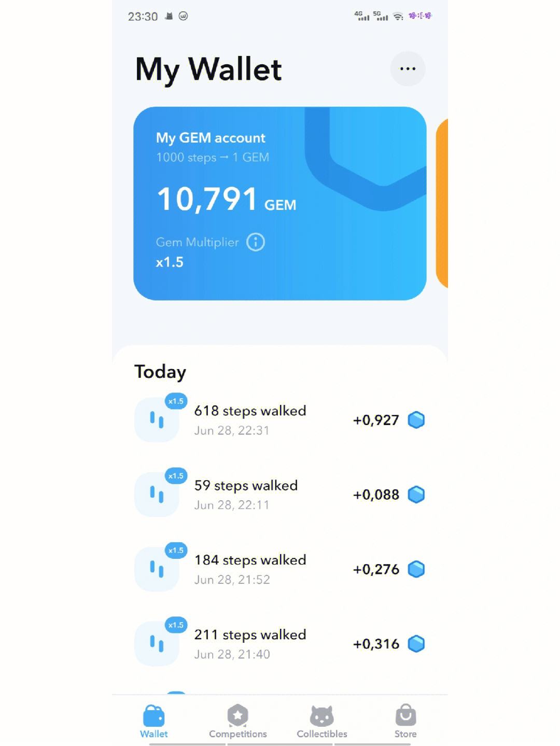
Task: Tap the gem icon next to +0,927
Action: [416, 420]
